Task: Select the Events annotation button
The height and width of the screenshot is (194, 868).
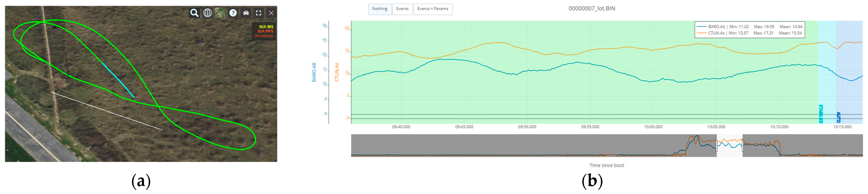Action: [x=402, y=9]
